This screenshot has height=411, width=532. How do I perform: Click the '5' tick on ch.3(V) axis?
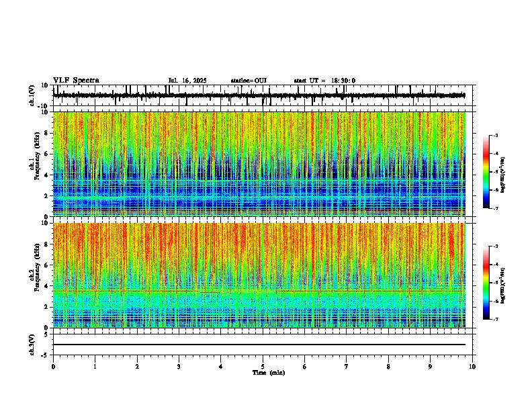[x=46, y=334]
